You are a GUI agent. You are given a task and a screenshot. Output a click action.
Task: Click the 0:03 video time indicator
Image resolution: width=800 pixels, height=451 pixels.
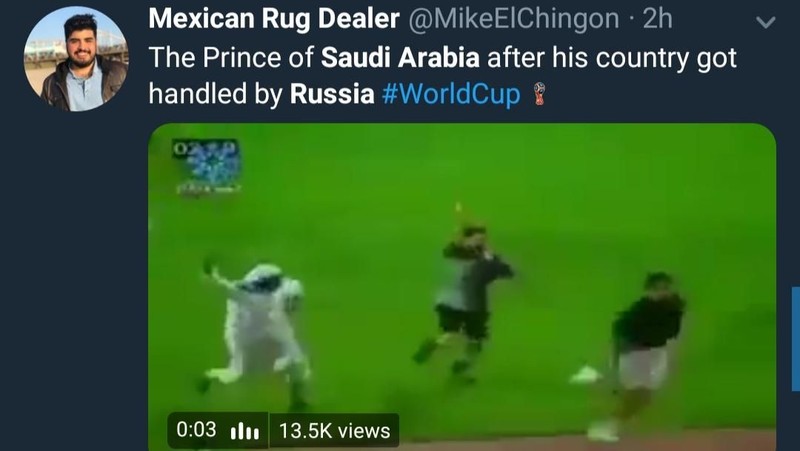(x=196, y=430)
